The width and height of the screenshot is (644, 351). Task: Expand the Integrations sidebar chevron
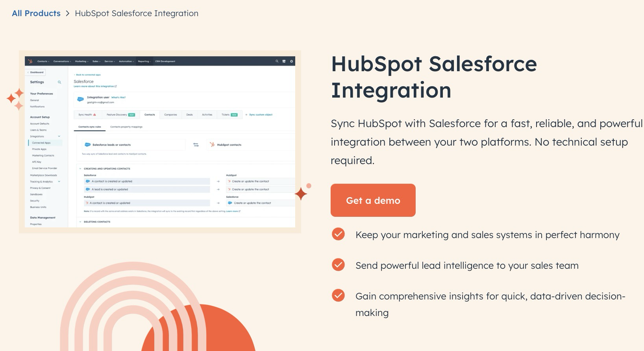(x=59, y=137)
